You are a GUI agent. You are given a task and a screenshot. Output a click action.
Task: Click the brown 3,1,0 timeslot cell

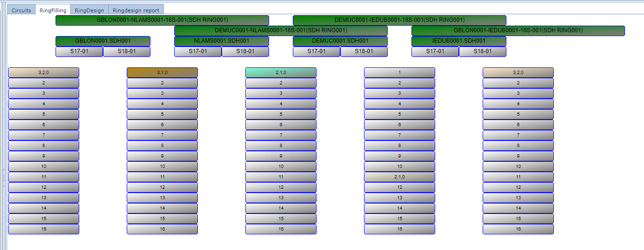162,73
